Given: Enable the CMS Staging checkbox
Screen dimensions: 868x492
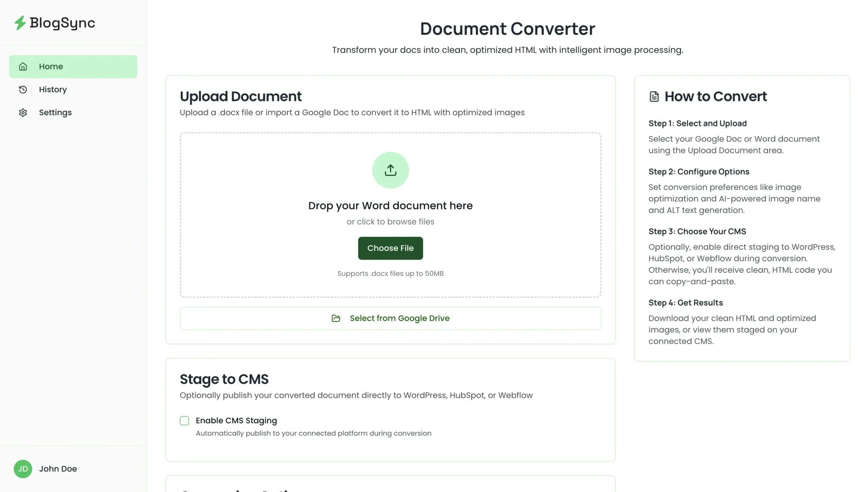Looking at the screenshot, I should pyautogui.click(x=184, y=421).
